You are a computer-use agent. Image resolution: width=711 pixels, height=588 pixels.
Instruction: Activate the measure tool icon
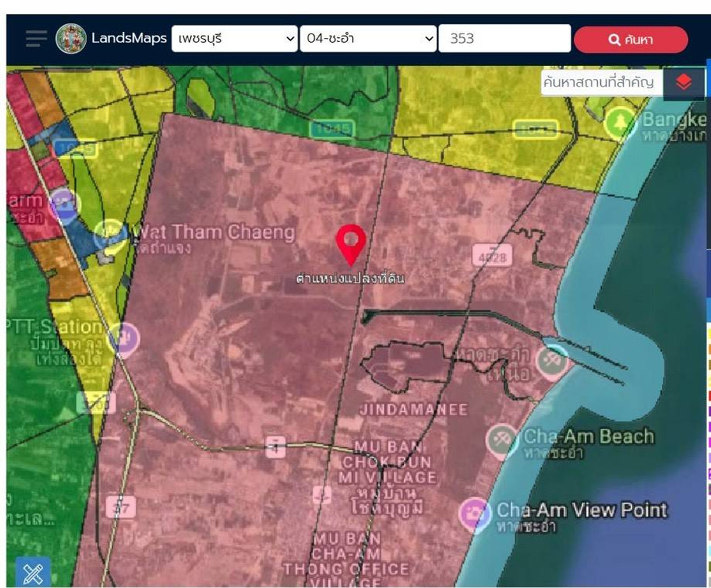tap(33, 573)
